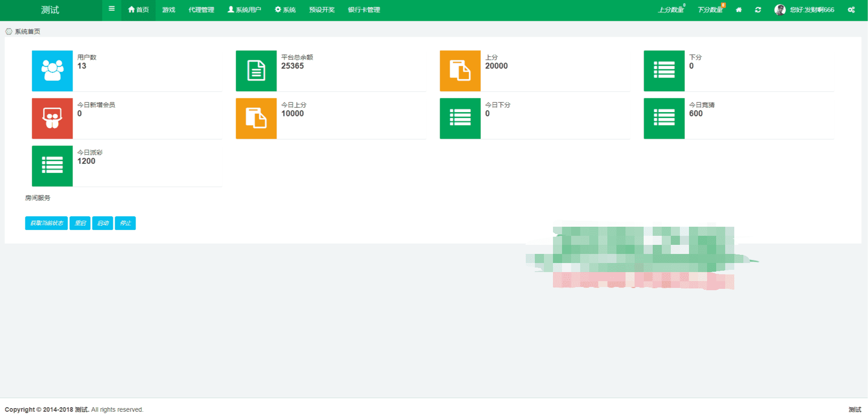The height and width of the screenshot is (419, 868).
Task: Open the 预设开奖 menu item
Action: tap(322, 10)
